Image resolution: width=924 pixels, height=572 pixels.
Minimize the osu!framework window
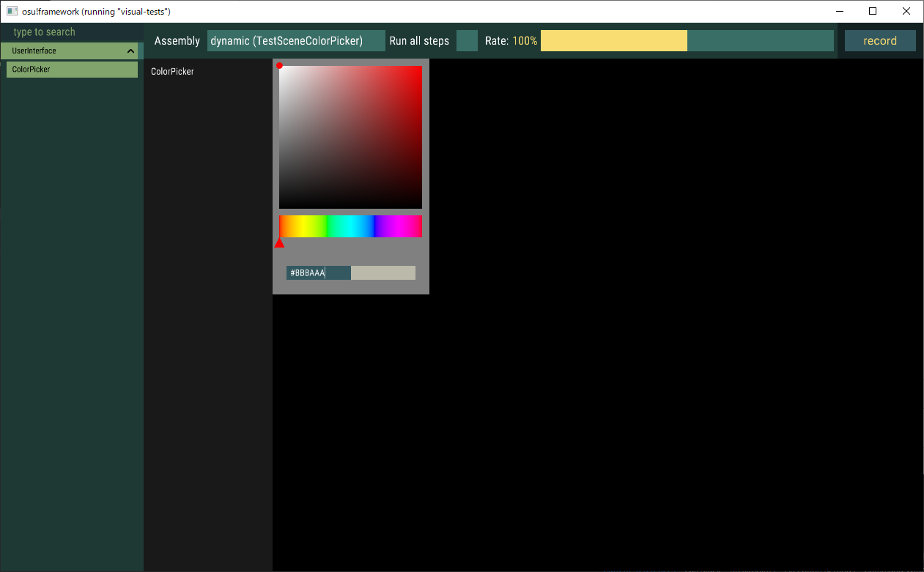[838, 11]
